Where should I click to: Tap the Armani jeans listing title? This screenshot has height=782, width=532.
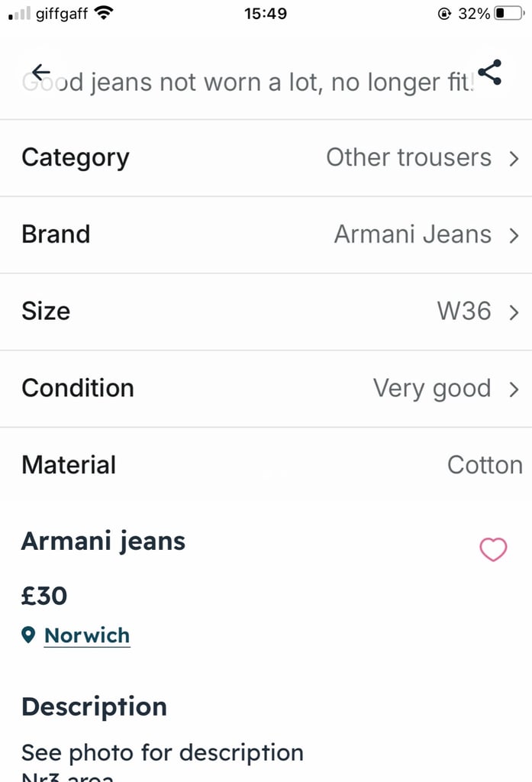pos(103,542)
